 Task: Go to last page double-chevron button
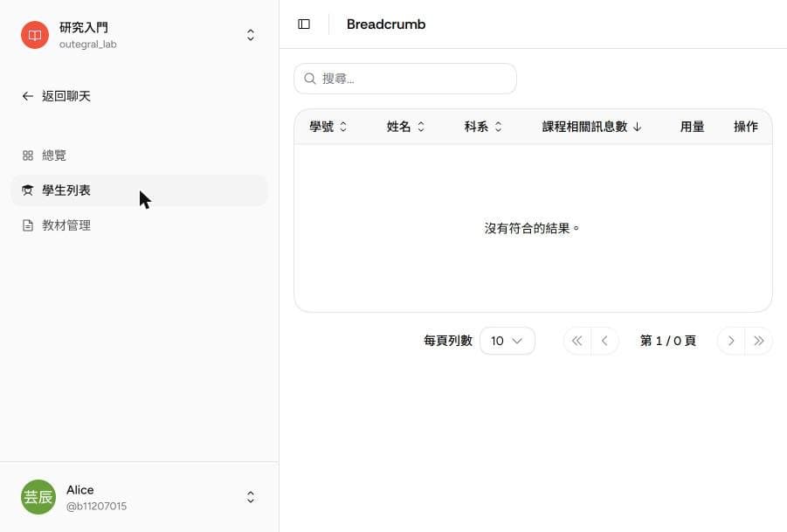pos(759,341)
